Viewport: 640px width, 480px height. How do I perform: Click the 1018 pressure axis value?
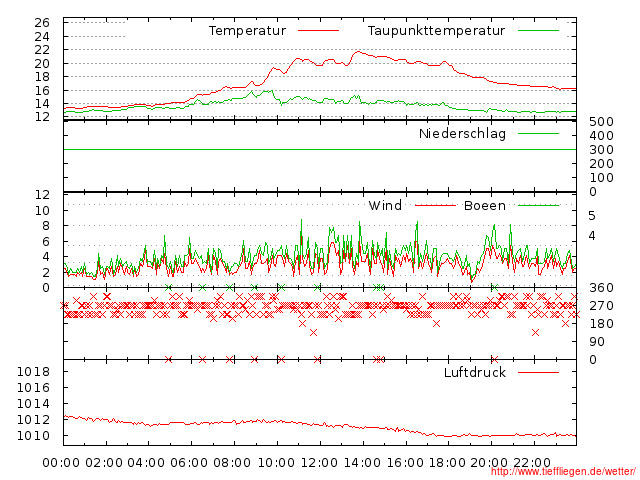click(33, 372)
